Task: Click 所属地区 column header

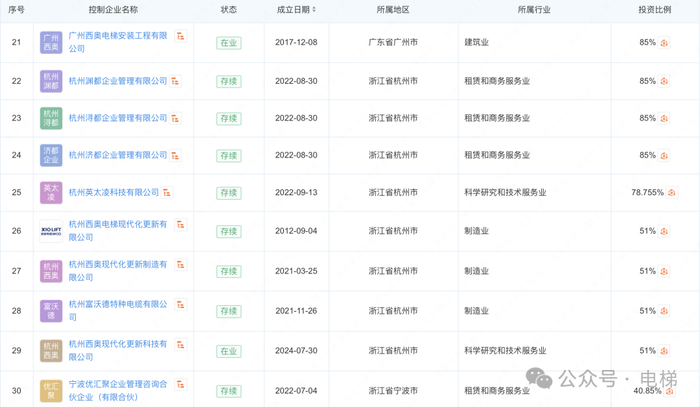Action: pos(393,9)
